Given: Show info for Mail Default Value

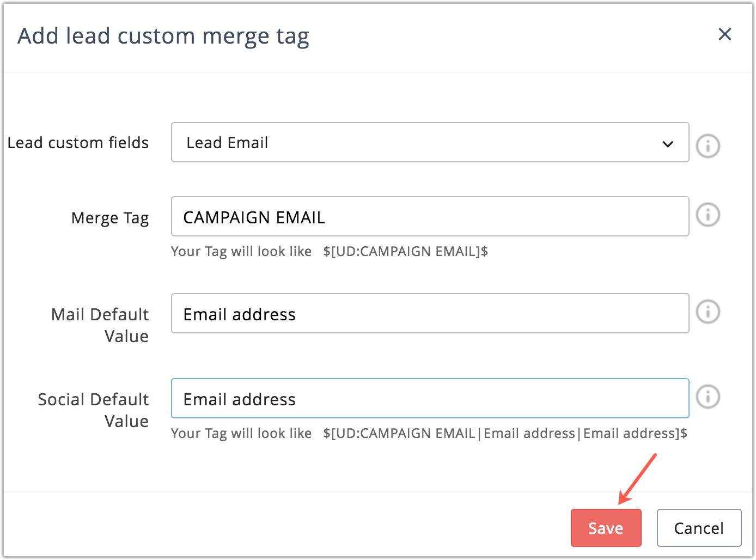Looking at the screenshot, I should coord(708,312).
